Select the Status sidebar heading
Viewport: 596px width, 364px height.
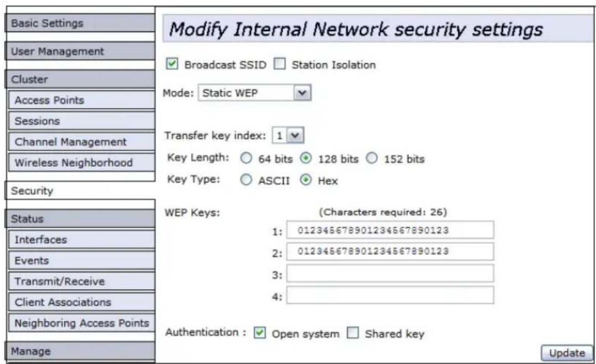point(80,219)
